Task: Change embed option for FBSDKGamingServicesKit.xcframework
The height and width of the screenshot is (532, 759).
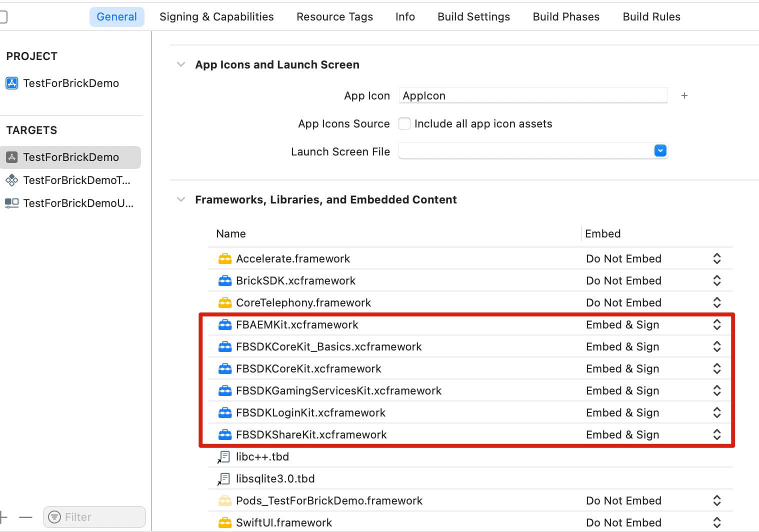Action: [716, 390]
